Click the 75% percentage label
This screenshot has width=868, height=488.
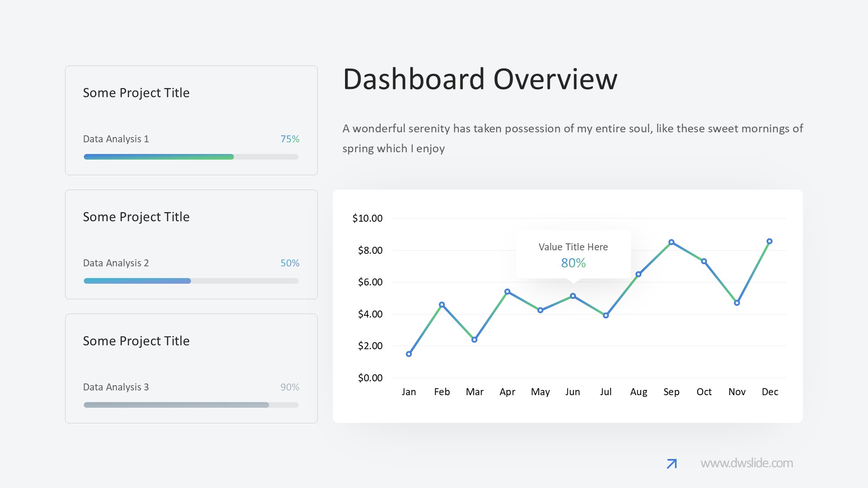(290, 139)
